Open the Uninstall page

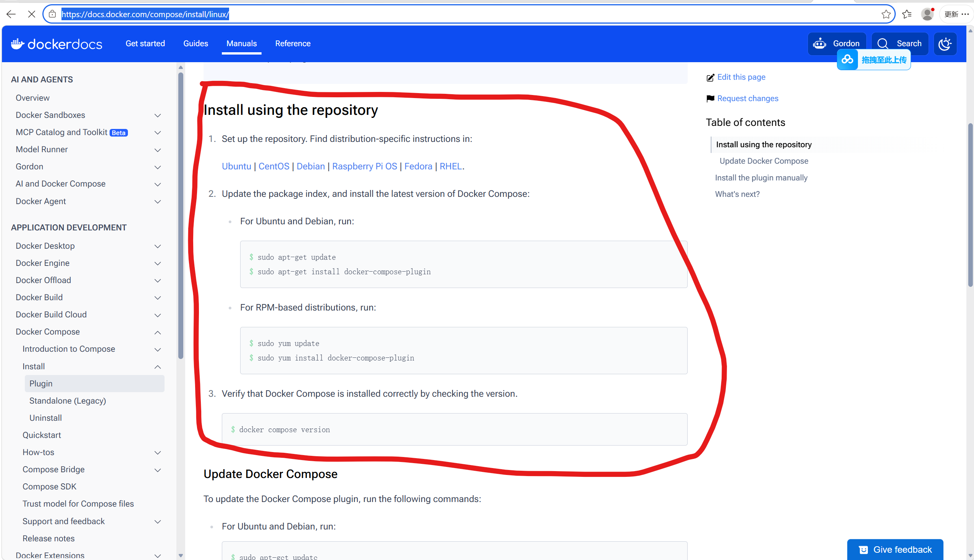pos(45,418)
